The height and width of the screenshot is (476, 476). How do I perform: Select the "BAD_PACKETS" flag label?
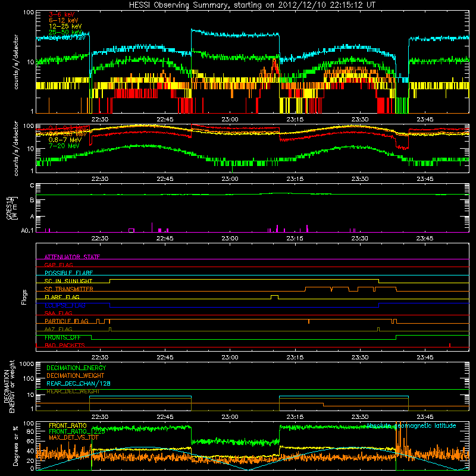(65, 345)
